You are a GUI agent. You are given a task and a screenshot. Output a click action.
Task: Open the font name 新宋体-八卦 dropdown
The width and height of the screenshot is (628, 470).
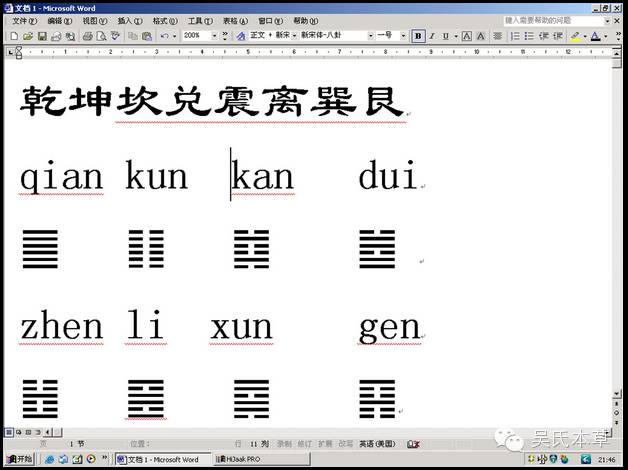click(x=370, y=36)
